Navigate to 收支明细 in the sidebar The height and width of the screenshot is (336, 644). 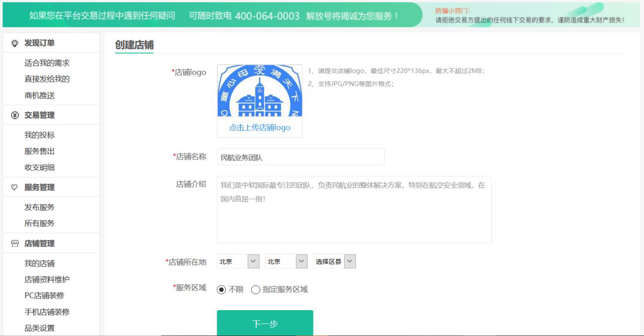(x=40, y=168)
